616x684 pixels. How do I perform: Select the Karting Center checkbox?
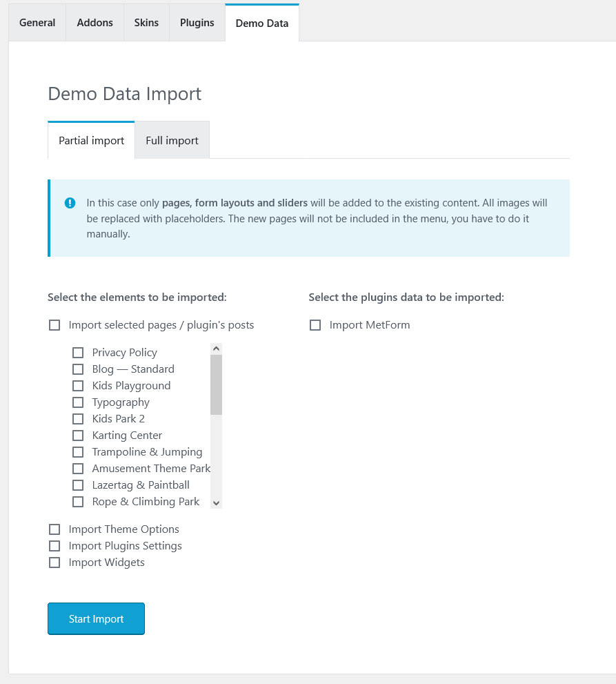78,436
